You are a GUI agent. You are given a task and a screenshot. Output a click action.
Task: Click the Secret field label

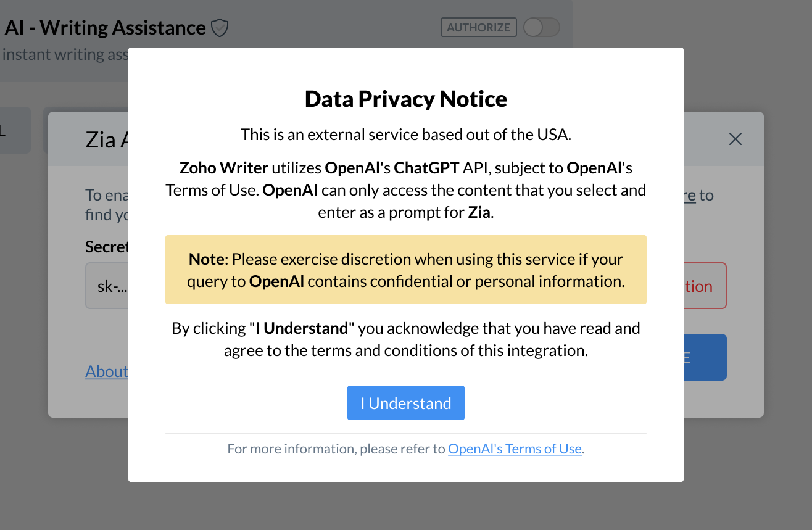[x=106, y=247]
